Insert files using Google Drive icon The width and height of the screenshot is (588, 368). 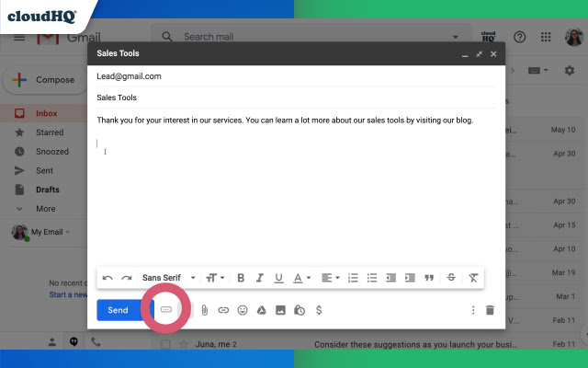click(x=261, y=310)
